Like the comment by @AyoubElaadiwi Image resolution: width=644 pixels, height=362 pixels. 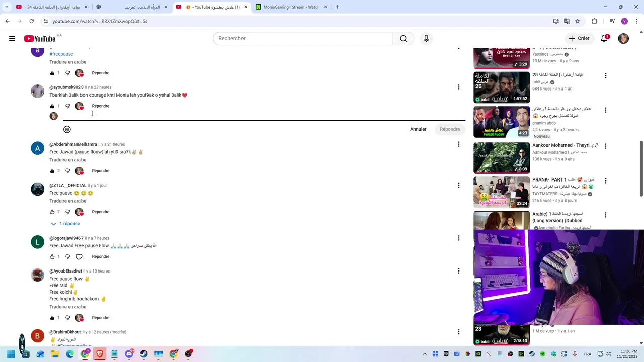pyautogui.click(x=52, y=318)
